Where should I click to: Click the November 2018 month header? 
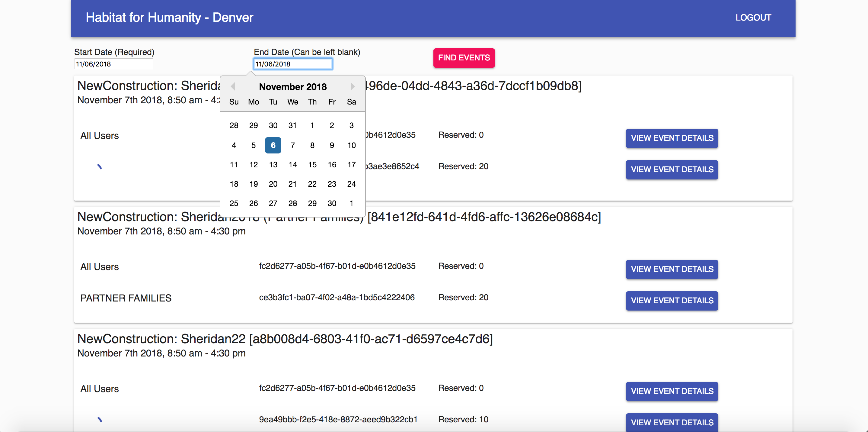click(x=292, y=87)
